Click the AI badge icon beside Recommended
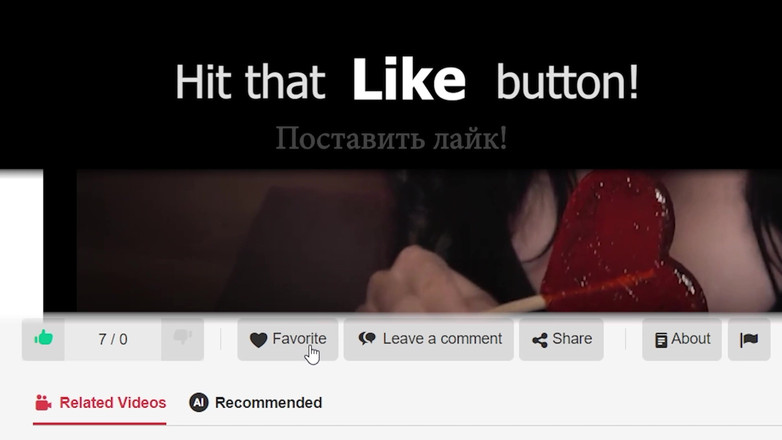Screen dimensions: 782x440 198,402
